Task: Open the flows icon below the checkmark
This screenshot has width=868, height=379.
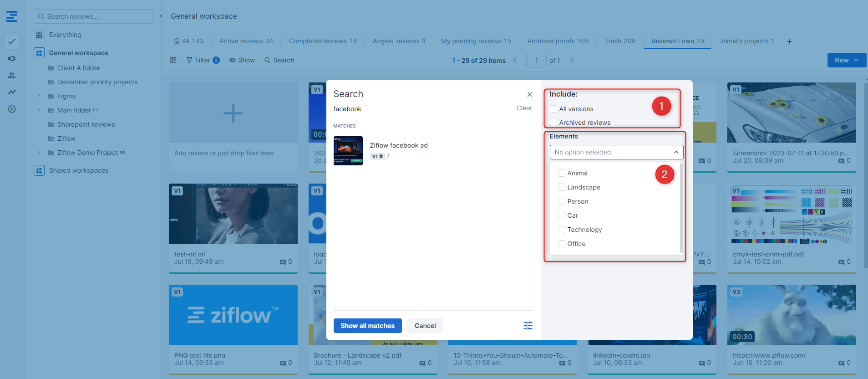Action: pyautogui.click(x=12, y=58)
